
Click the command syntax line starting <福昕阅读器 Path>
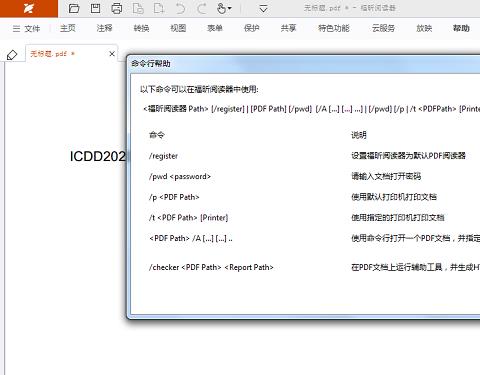point(311,109)
